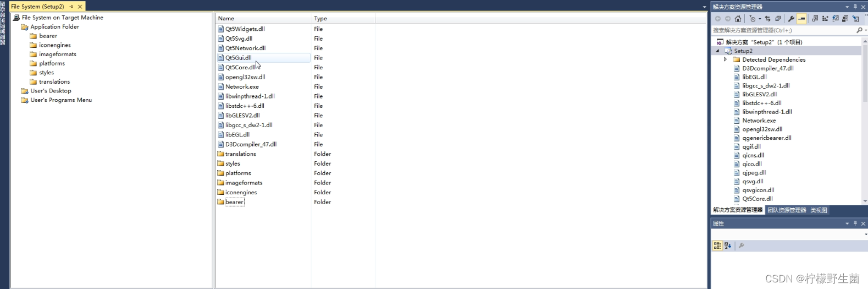Toggle highlighted Preview Selected Items button
868x289 pixels.
click(x=801, y=19)
